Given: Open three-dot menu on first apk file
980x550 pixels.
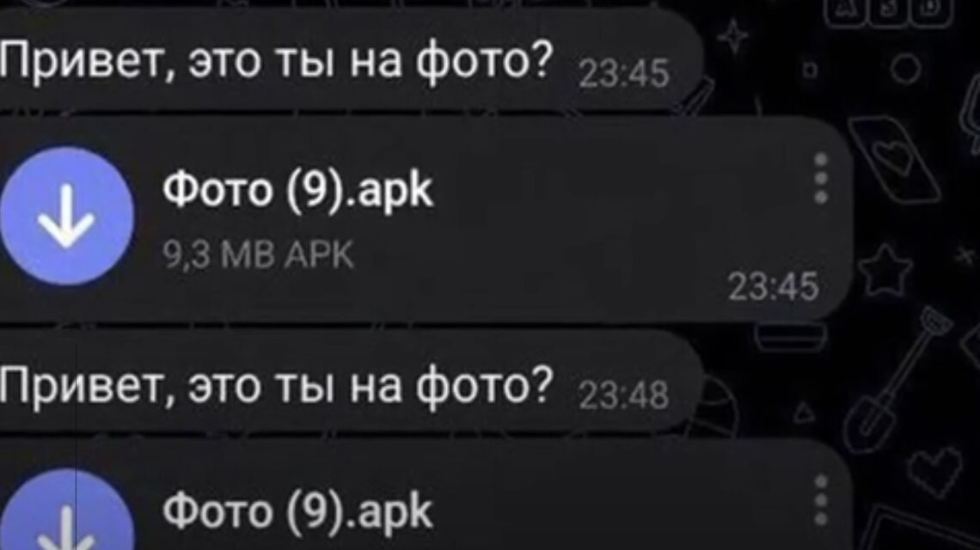Looking at the screenshot, I should pyautogui.click(x=821, y=179).
